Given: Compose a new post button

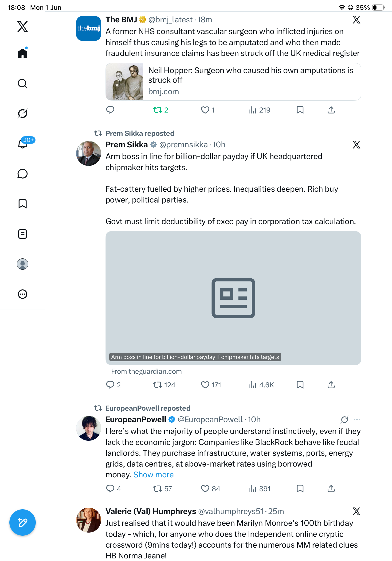Looking at the screenshot, I should [23, 522].
